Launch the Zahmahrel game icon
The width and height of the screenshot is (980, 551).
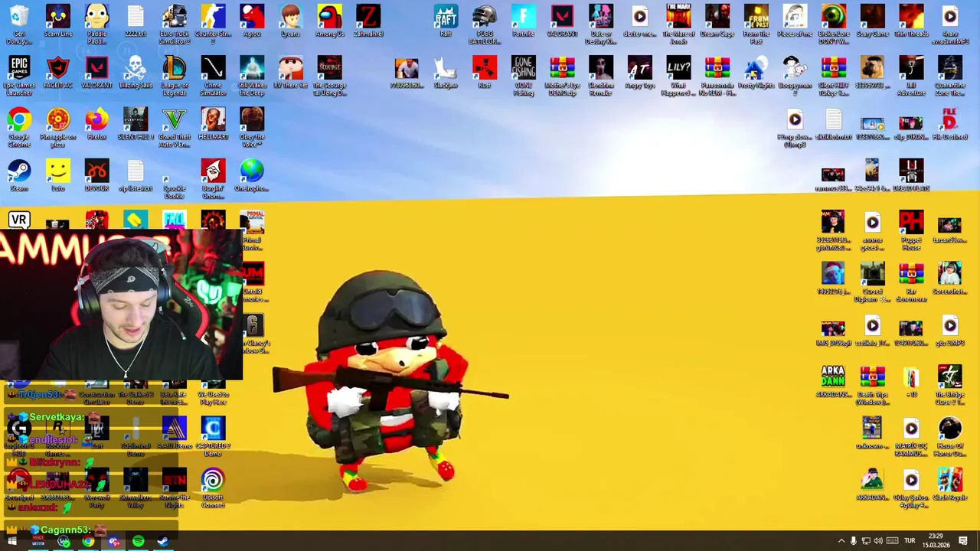click(368, 21)
